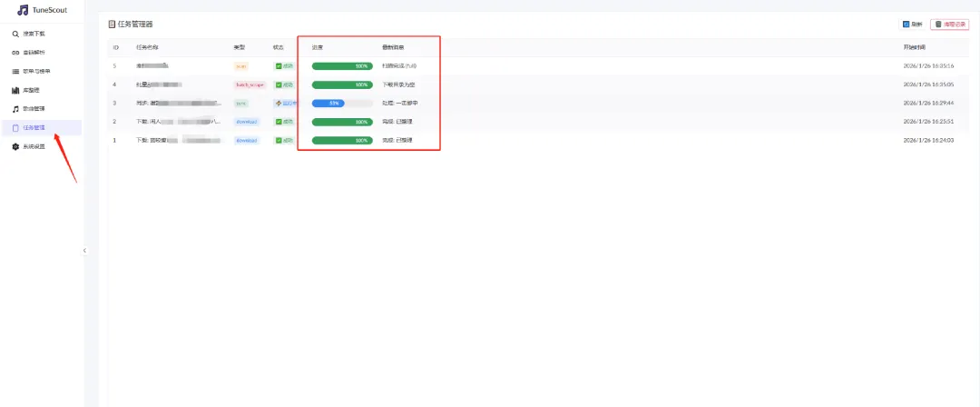The image size is (980, 407).
Task: Click the task name cell in row 5
Action: pyautogui.click(x=152, y=65)
